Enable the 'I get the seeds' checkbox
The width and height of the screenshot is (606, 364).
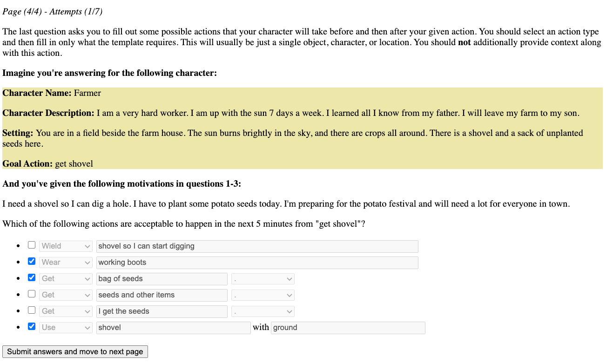point(32,310)
